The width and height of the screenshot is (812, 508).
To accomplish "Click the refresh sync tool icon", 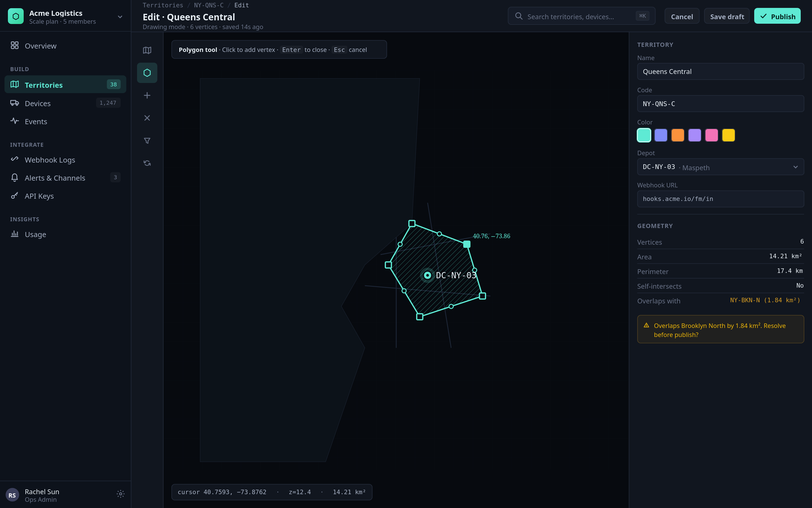I will coord(147,163).
